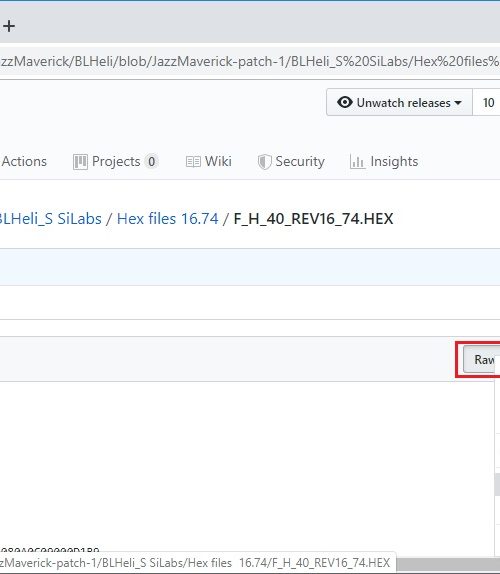This screenshot has width=500, height=574.
Task: Click the watchers count 10
Action: 488,102
